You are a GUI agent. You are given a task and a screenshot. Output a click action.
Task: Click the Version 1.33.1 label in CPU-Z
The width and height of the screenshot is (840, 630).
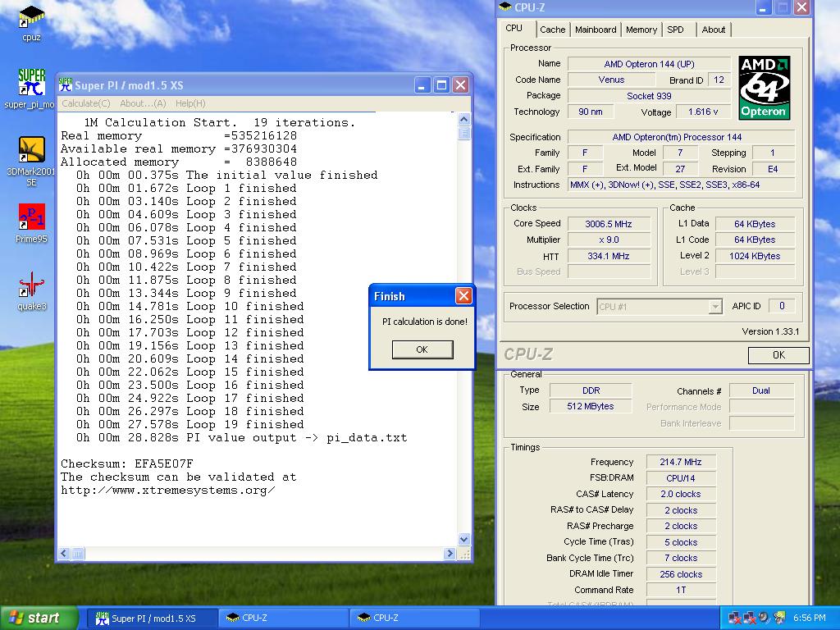click(769, 331)
